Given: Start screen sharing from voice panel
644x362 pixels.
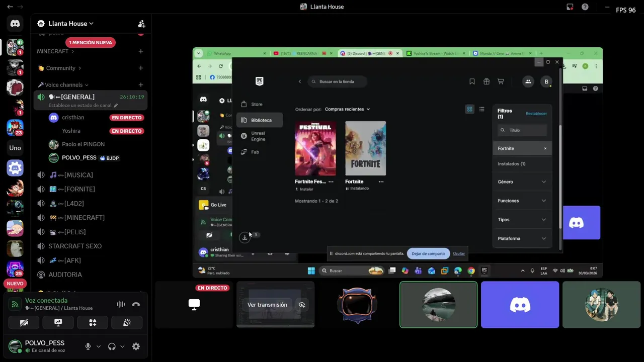Looking at the screenshot, I should pos(58,323).
